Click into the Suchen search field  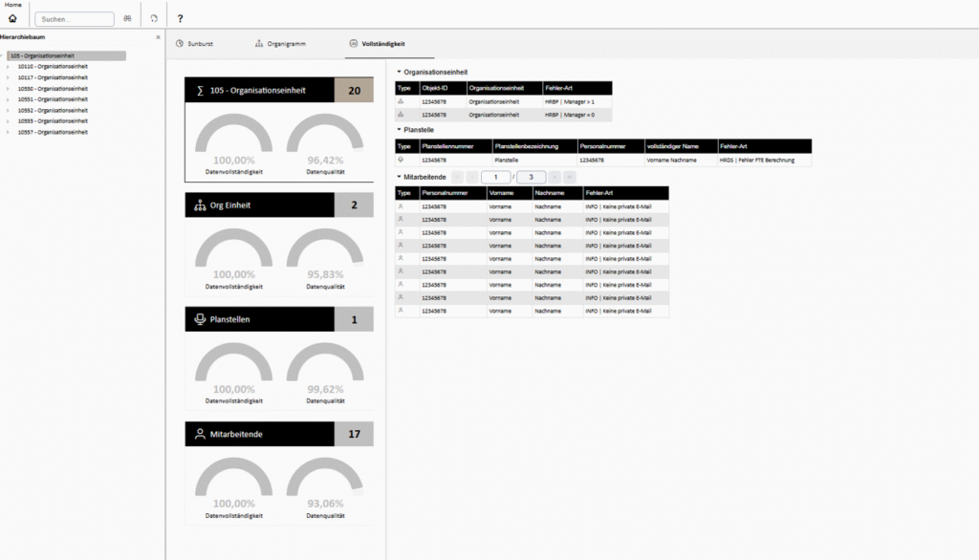coord(74,18)
